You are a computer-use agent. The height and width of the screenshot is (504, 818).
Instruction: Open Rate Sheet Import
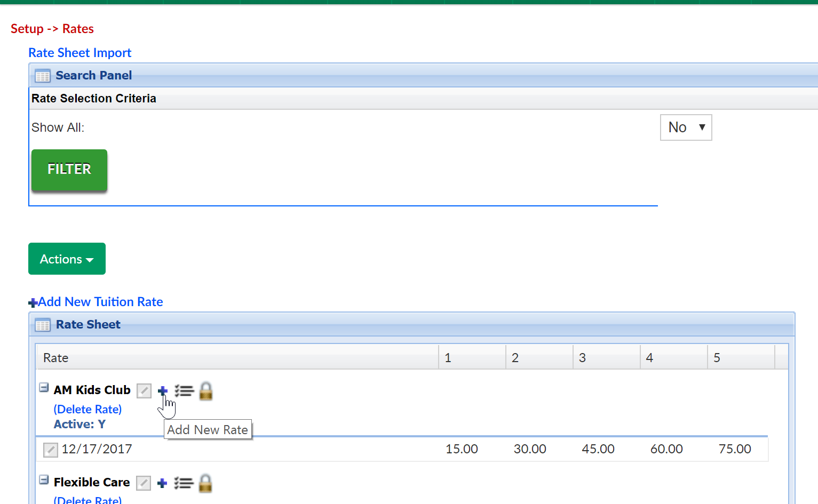click(x=80, y=52)
